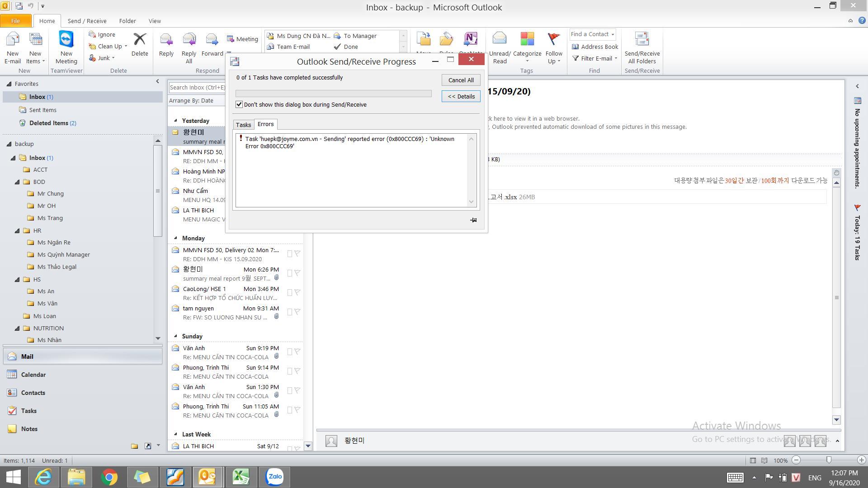Click the New E-mail ribbon icon
This screenshot has height=488, width=868.
pyautogui.click(x=13, y=48)
